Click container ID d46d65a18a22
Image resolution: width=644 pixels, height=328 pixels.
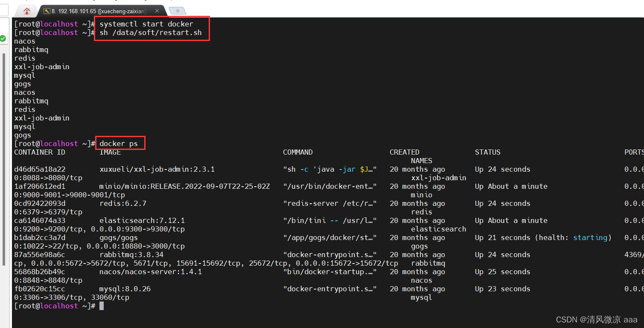[x=40, y=169]
